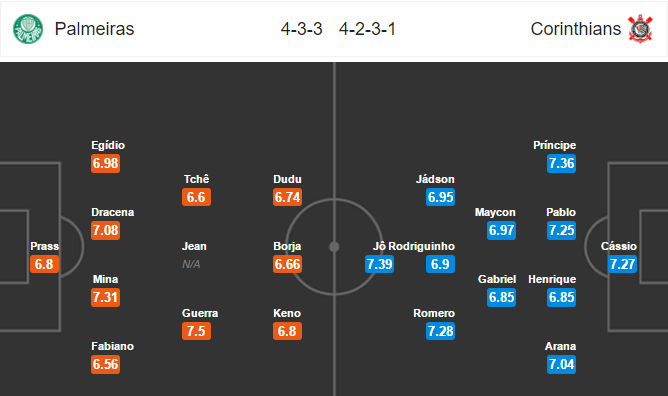Select Cássio's 7.27 rating badge

(622, 264)
